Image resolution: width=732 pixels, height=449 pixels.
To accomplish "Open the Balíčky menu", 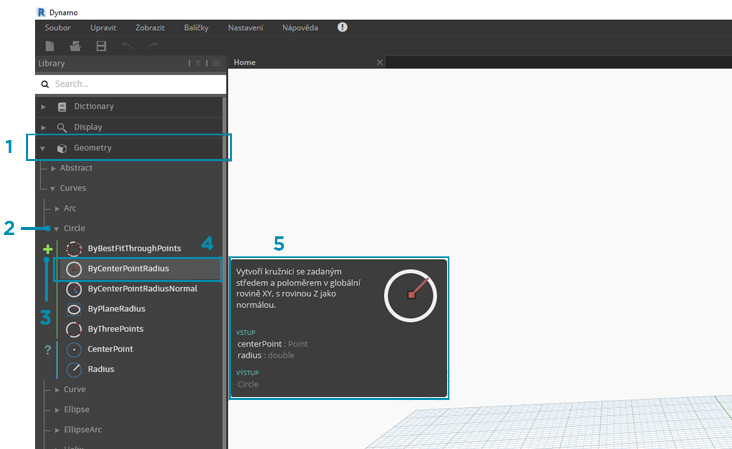I will coord(196,28).
